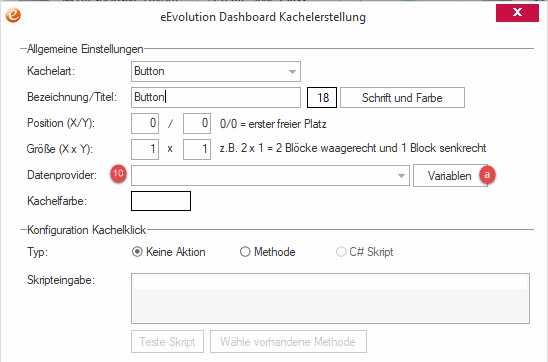Click the Kachelart label

(51, 71)
